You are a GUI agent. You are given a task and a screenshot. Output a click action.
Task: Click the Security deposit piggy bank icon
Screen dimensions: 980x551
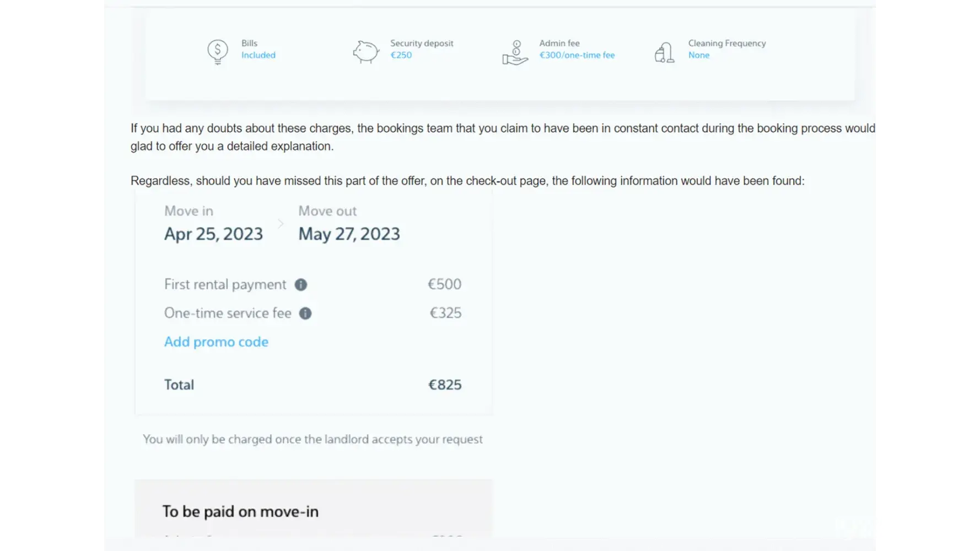click(x=366, y=52)
